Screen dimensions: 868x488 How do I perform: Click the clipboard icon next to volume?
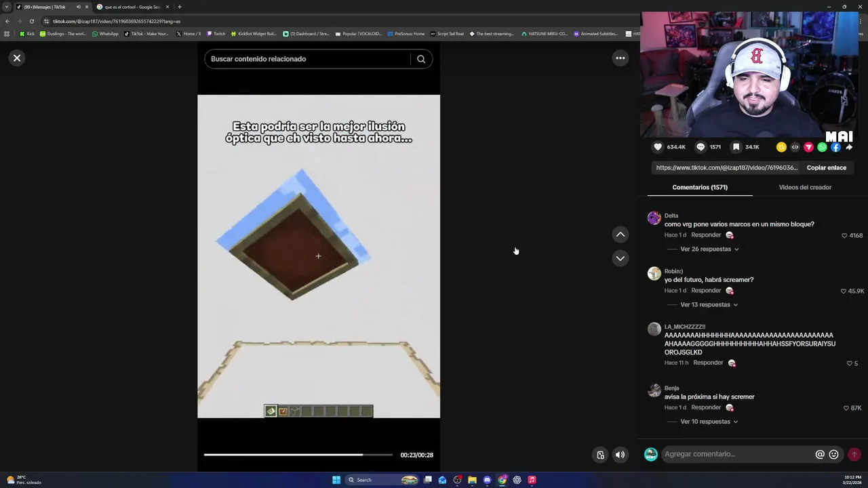(x=600, y=455)
